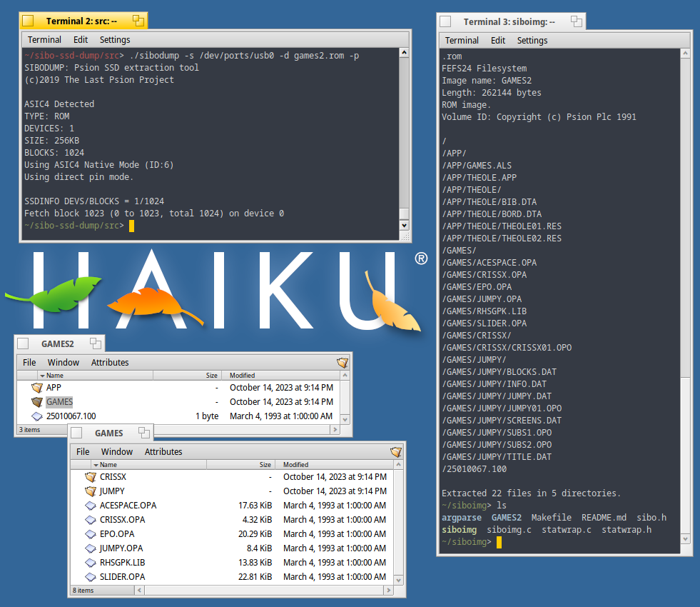This screenshot has height=607, width=700.
Task: Click the zoom button on GAMES window tab
Action: (x=143, y=432)
